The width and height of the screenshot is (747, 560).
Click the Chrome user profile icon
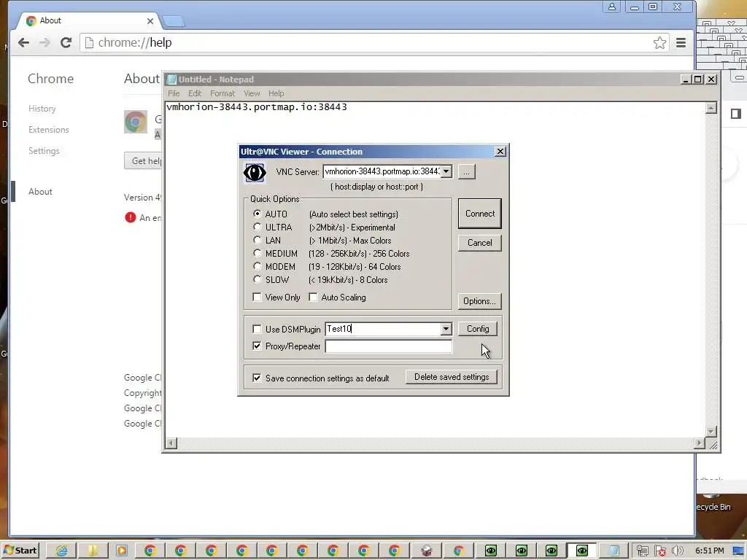tap(612, 7)
